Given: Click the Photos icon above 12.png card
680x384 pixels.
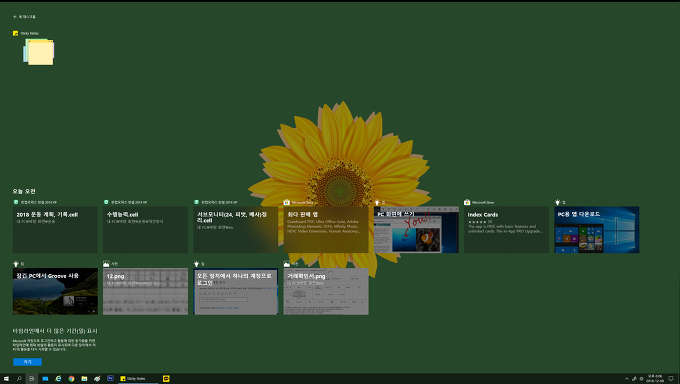Looking at the screenshot, I should [x=106, y=264].
